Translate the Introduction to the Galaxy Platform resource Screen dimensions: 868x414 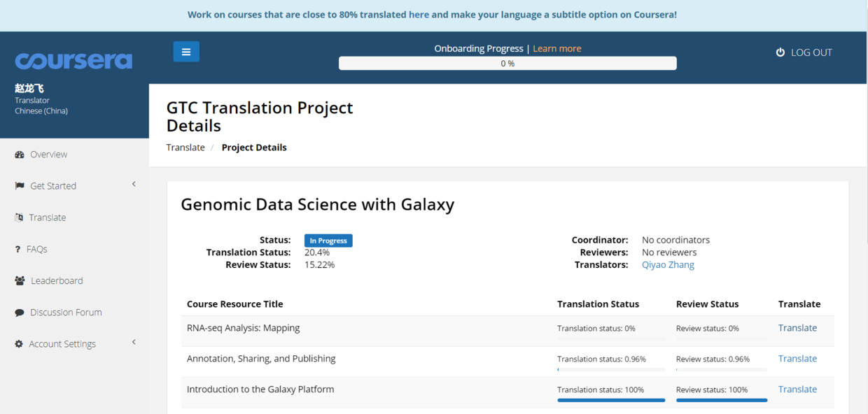click(797, 390)
